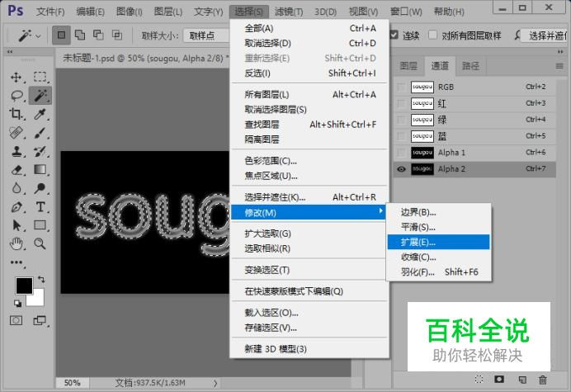Hide the Alpha 2 channel eye
Image resolution: width=571 pixels, height=392 pixels.
[x=401, y=169]
